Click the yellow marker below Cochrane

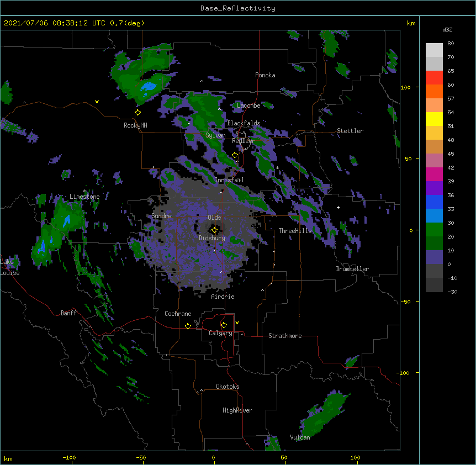click(188, 326)
